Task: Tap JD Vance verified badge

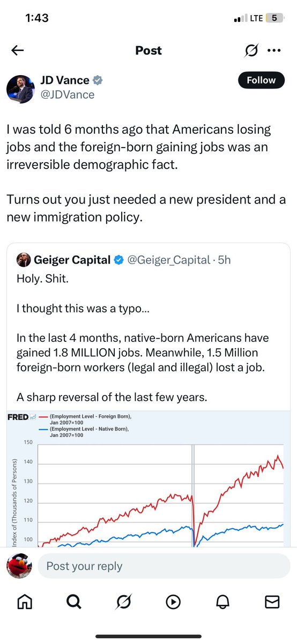Action: coord(98,80)
